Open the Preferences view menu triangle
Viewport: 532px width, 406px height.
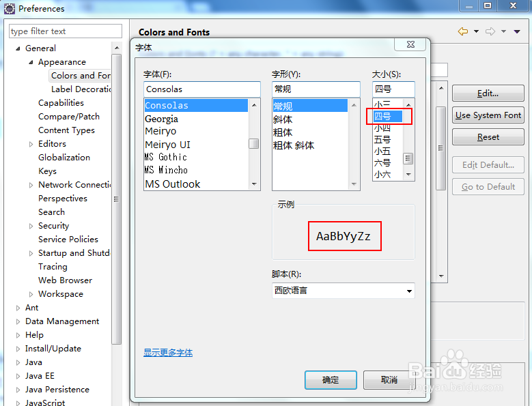[x=517, y=31]
